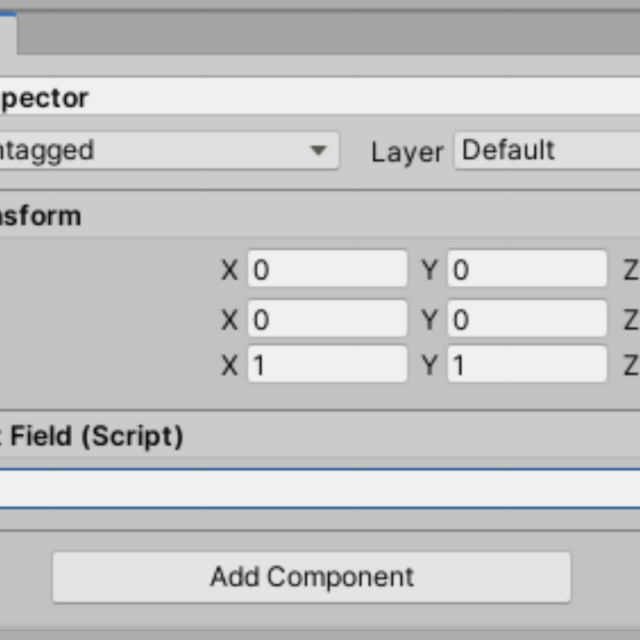Select the active tab at top-left corner
This screenshot has width=640, height=640.
(x=8, y=33)
